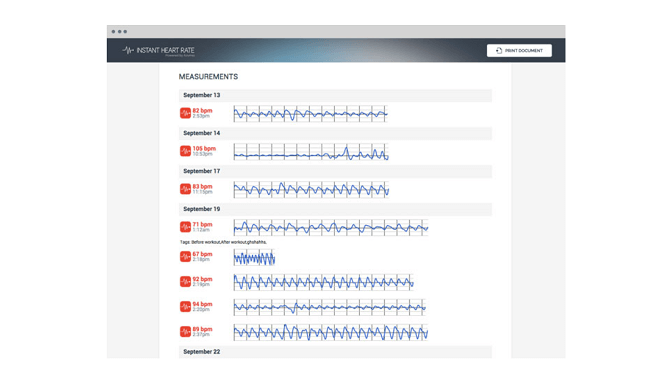
Task: Open the 105 bpm waveform chart
Action: 311,152
